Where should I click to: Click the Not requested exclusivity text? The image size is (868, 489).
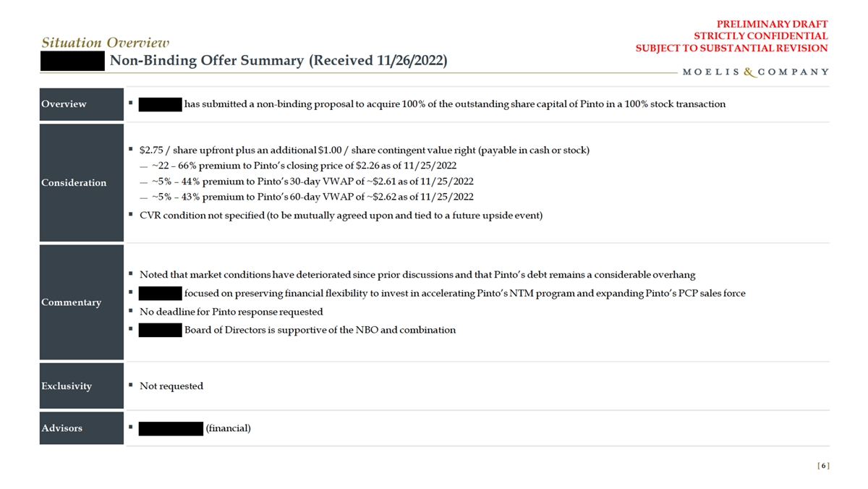click(x=171, y=386)
